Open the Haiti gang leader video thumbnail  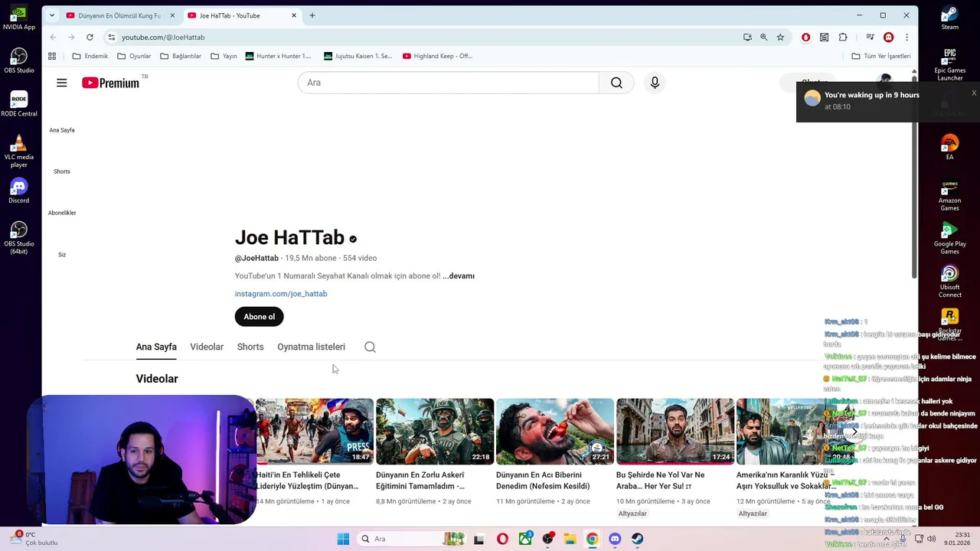(315, 432)
